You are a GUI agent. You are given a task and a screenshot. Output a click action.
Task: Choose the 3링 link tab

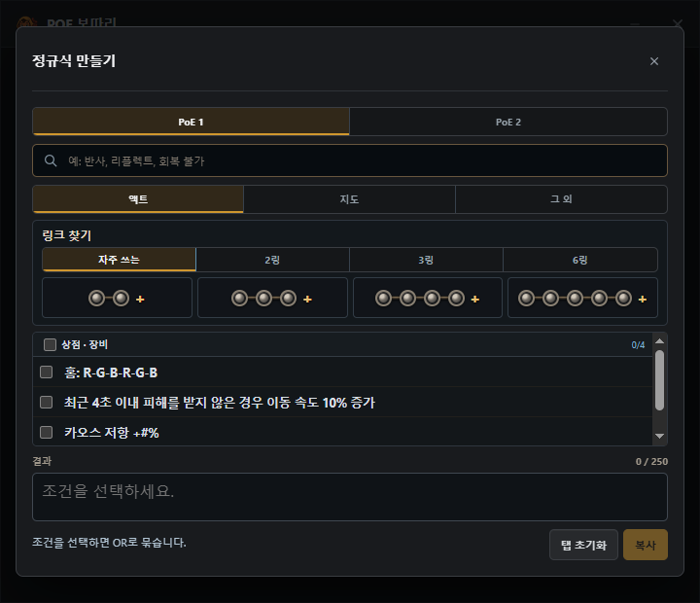click(426, 260)
